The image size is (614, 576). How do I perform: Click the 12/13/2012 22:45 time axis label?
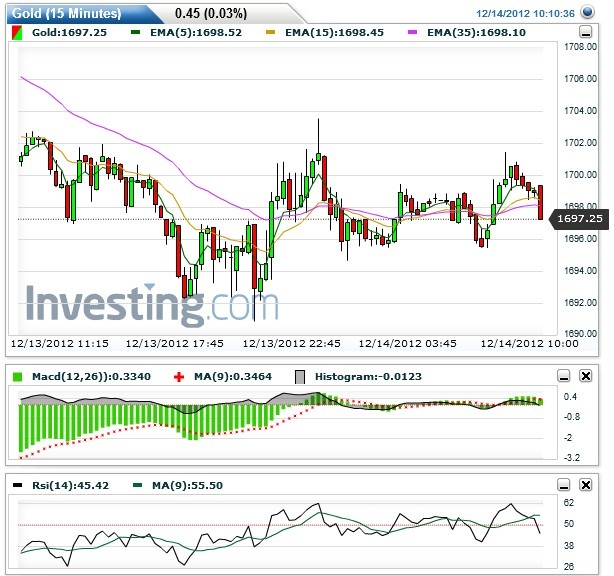(x=292, y=344)
